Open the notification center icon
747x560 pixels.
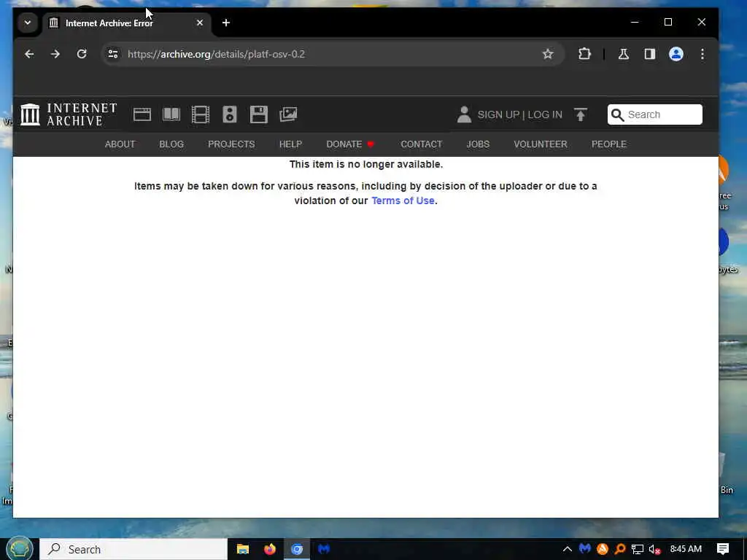723,550
